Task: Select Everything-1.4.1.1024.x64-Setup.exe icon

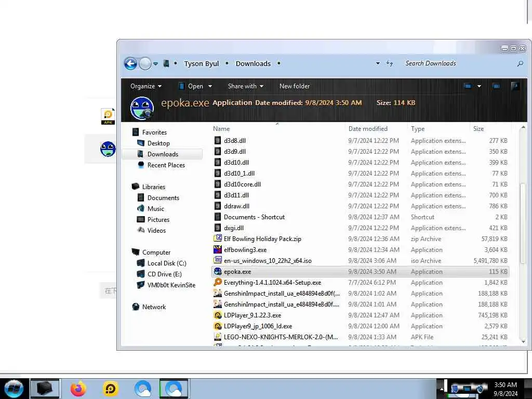Action: (218, 282)
